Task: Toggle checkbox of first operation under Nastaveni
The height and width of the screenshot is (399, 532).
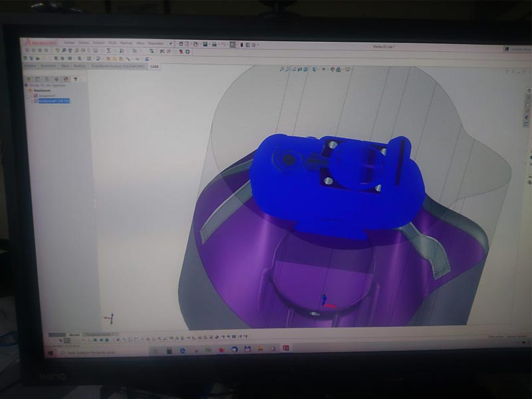Action: tap(36, 96)
